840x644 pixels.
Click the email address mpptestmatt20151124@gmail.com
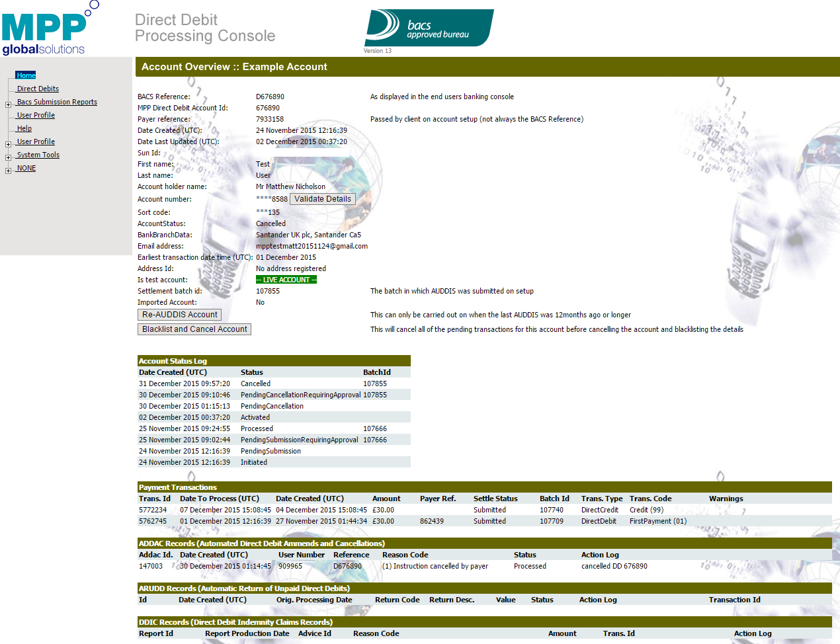click(312, 246)
